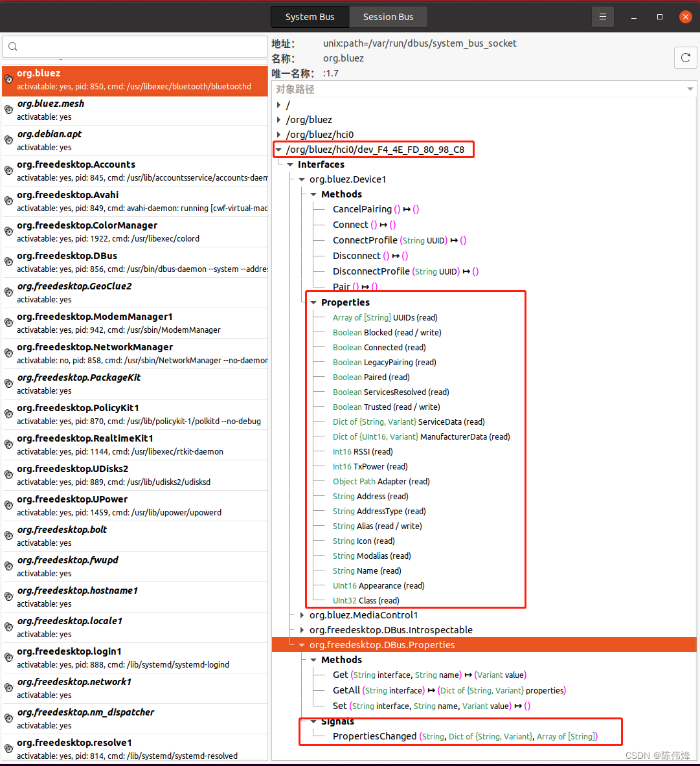Click the gear icon beside org.freedesktop.NetworkManager
The width and height of the screenshot is (700, 766).
coord(8,353)
